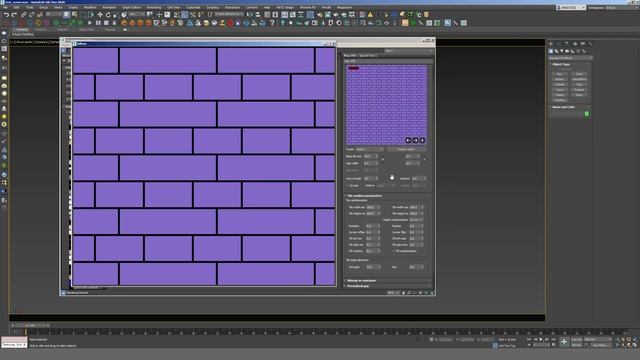
Task: Select the Select and Link tool
Action: coord(23,15)
